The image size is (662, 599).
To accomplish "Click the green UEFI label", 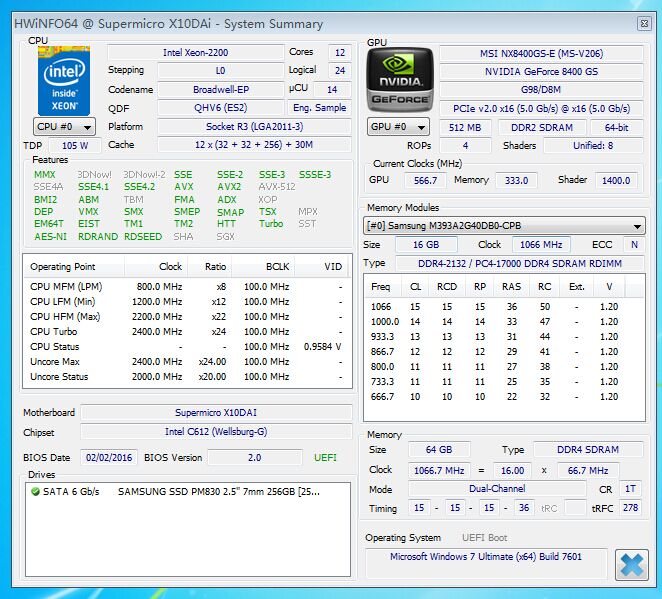I will [325, 458].
